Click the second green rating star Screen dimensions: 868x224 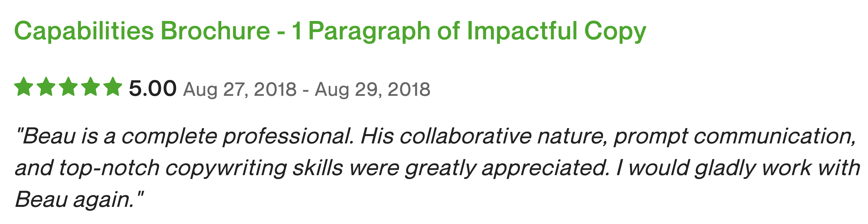(46, 87)
